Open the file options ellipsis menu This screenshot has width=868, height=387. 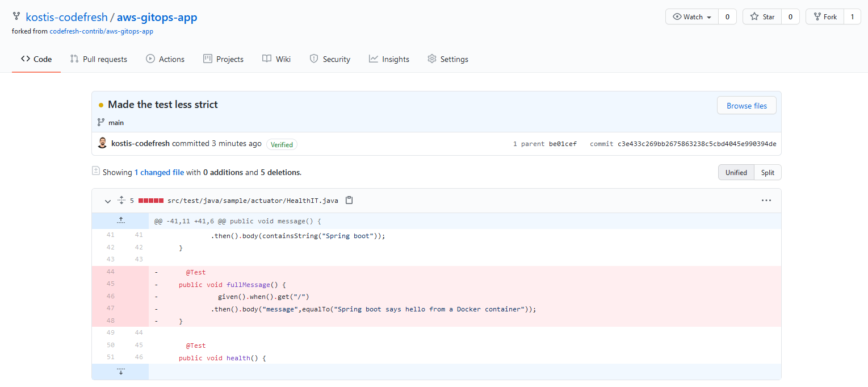point(766,200)
